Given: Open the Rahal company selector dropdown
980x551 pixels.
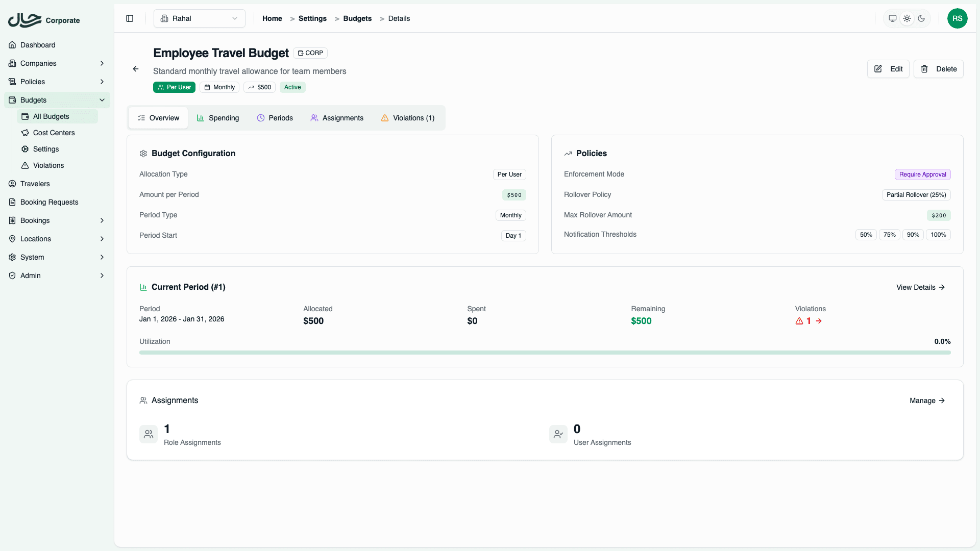Looking at the screenshot, I should pyautogui.click(x=199, y=18).
